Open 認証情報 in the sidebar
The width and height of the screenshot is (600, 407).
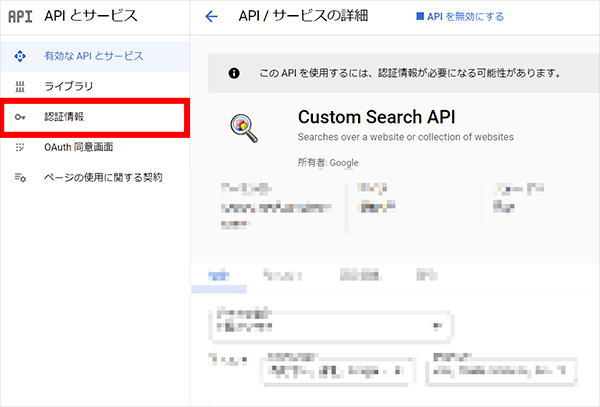[x=95, y=117]
